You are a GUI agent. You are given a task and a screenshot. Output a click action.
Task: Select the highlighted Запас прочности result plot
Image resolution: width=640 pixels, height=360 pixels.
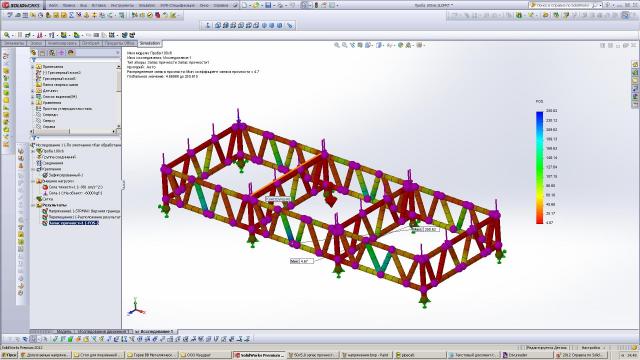click(x=73, y=223)
